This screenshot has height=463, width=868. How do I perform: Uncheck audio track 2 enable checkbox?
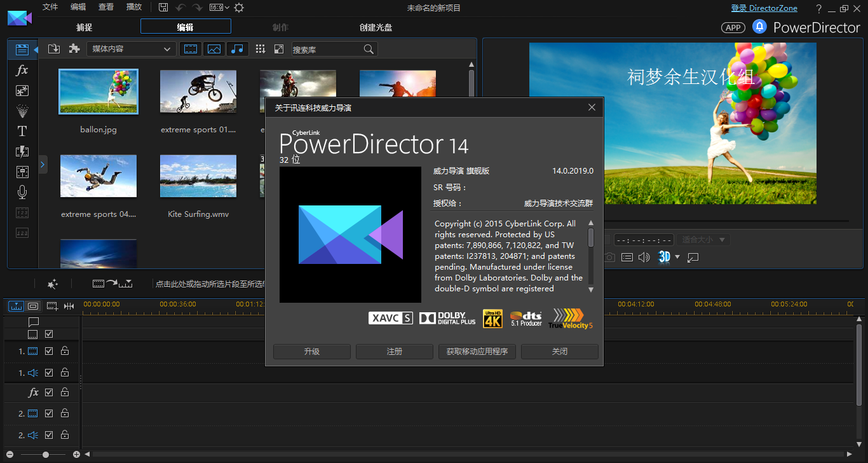coord(49,435)
